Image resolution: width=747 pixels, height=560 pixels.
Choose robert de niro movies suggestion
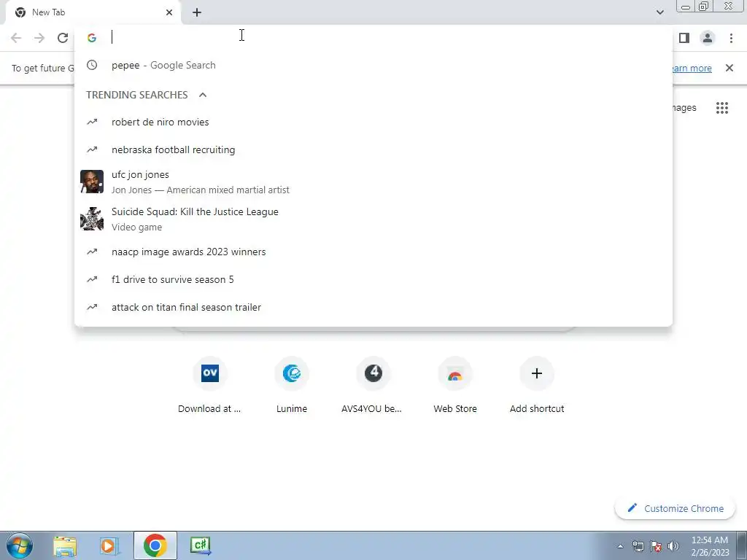pyautogui.click(x=373, y=122)
